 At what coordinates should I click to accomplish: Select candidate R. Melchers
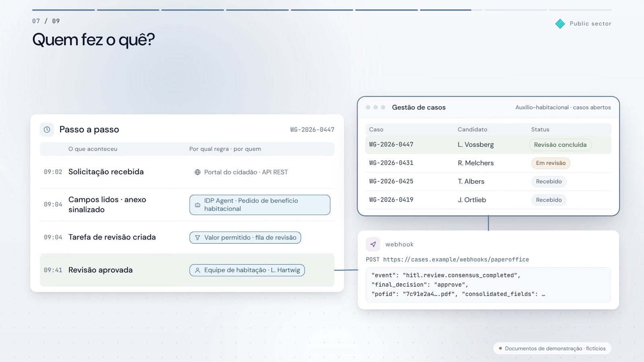click(476, 163)
